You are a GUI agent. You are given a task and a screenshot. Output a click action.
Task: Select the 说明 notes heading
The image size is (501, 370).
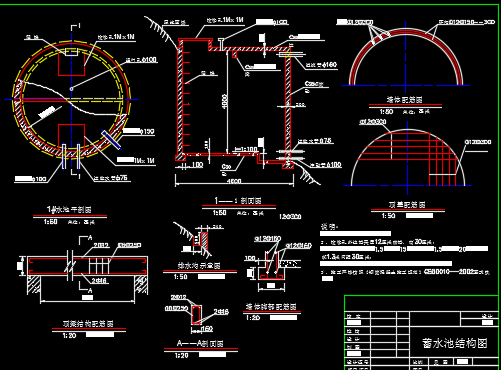tap(329, 227)
